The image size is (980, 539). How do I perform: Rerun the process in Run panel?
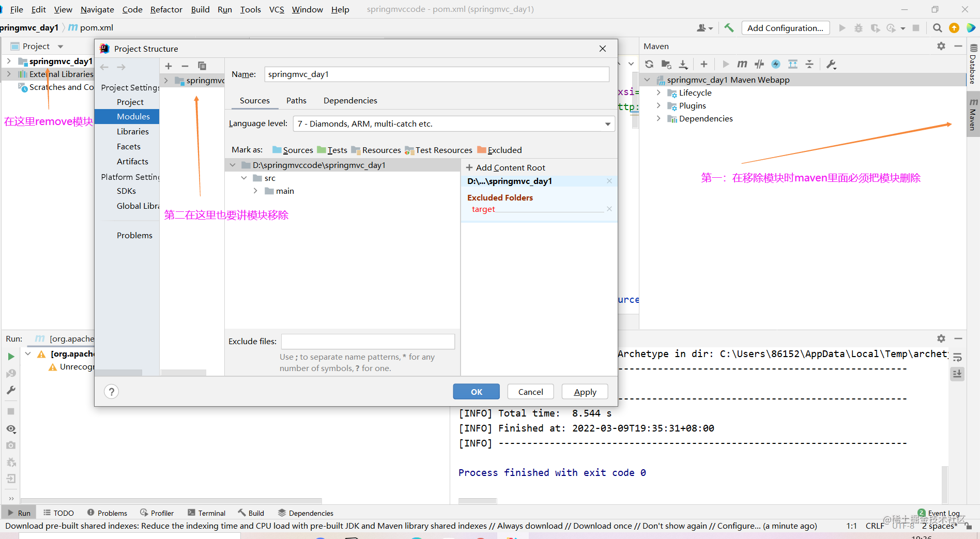coord(11,357)
